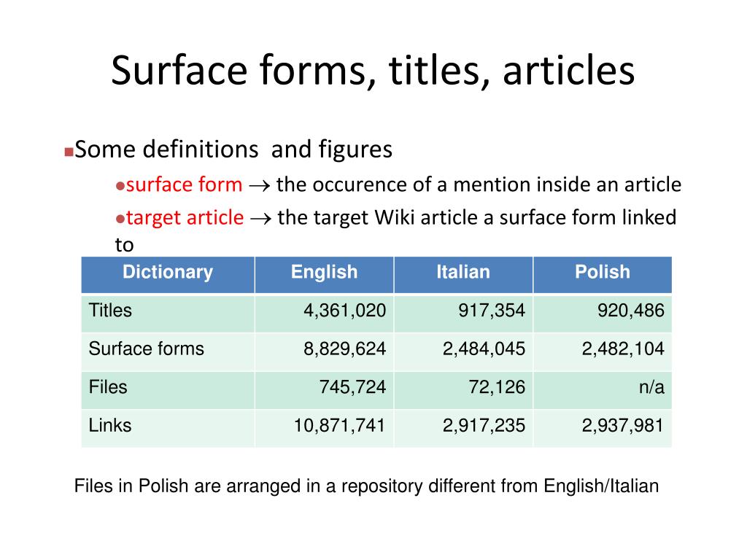The width and height of the screenshot is (747, 560).
Task: Click the slide title 'Surface forms, titles, articles'
Action: point(373,70)
